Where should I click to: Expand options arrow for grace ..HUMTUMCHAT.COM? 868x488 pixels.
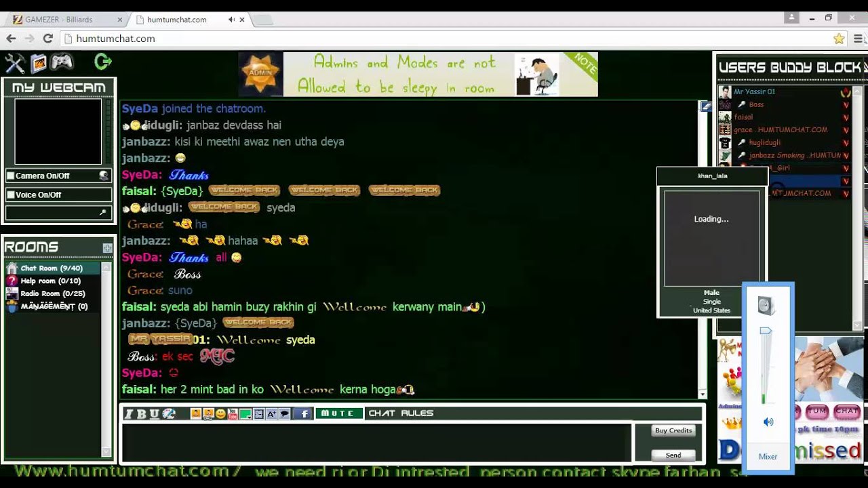click(846, 130)
